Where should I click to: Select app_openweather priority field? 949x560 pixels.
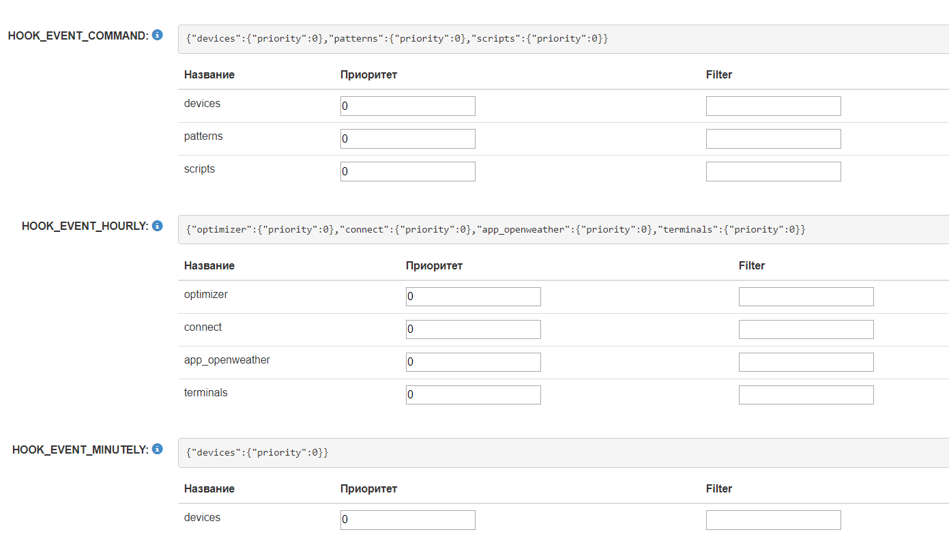(x=473, y=362)
